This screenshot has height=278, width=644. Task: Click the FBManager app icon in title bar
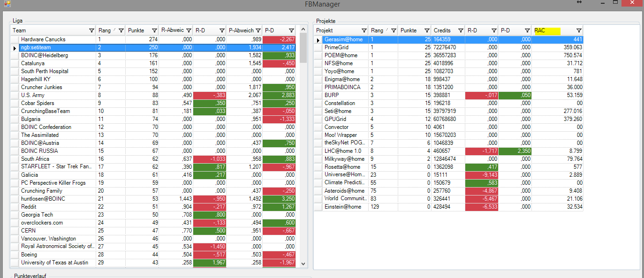[6, 3]
